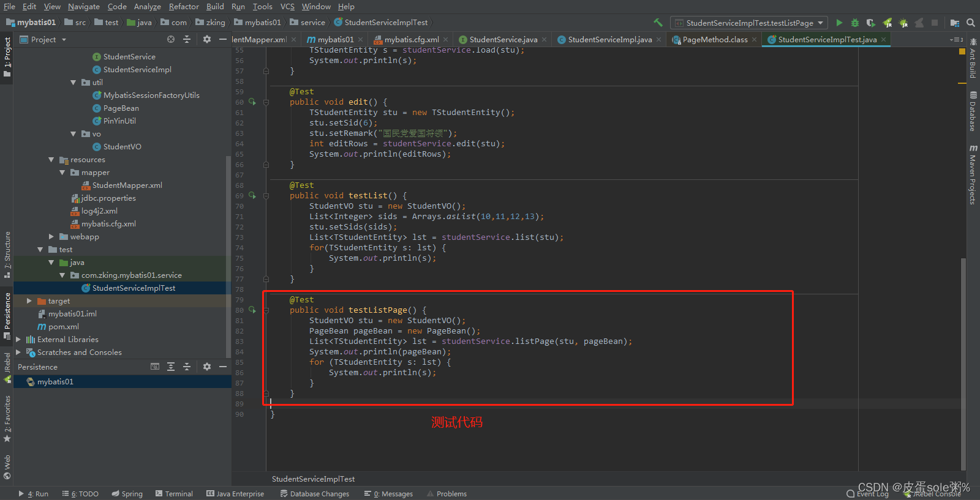Screen dimensions: 980x500
Task: Collapse the resources folder in the project tree
Action: (51, 160)
